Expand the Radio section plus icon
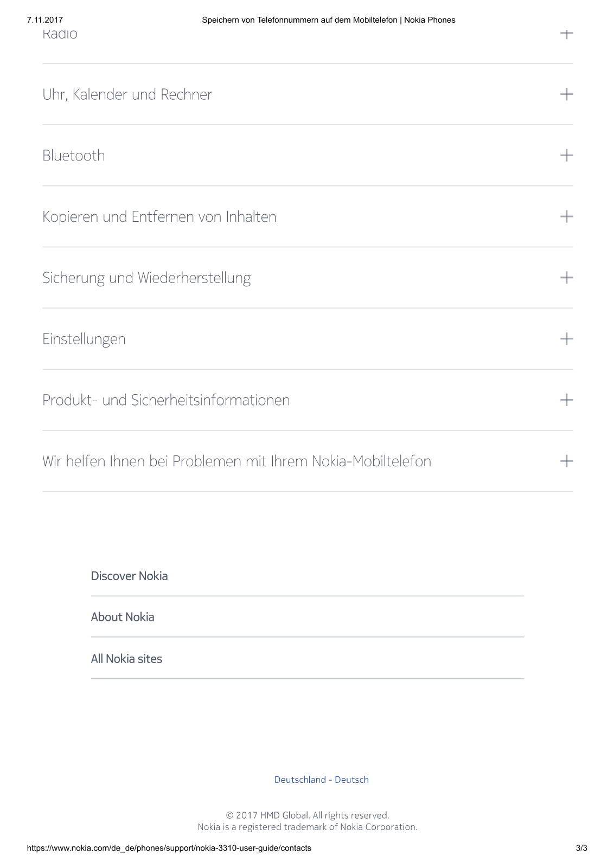The image size is (614, 868). [566, 34]
